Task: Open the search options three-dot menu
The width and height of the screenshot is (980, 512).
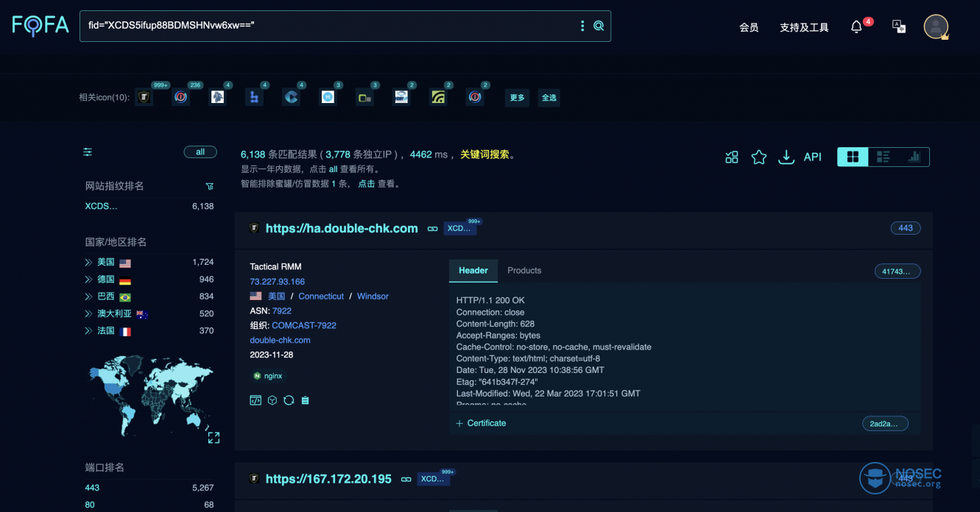Action: (x=582, y=26)
